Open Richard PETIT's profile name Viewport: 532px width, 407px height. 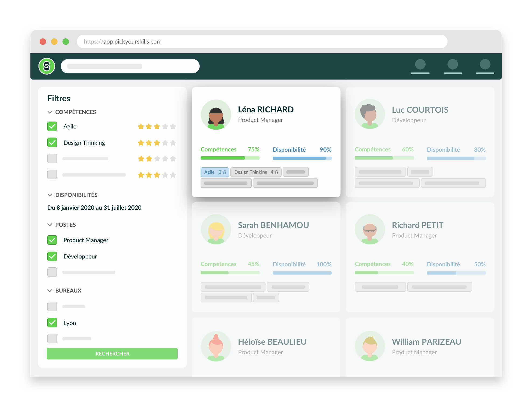point(418,225)
